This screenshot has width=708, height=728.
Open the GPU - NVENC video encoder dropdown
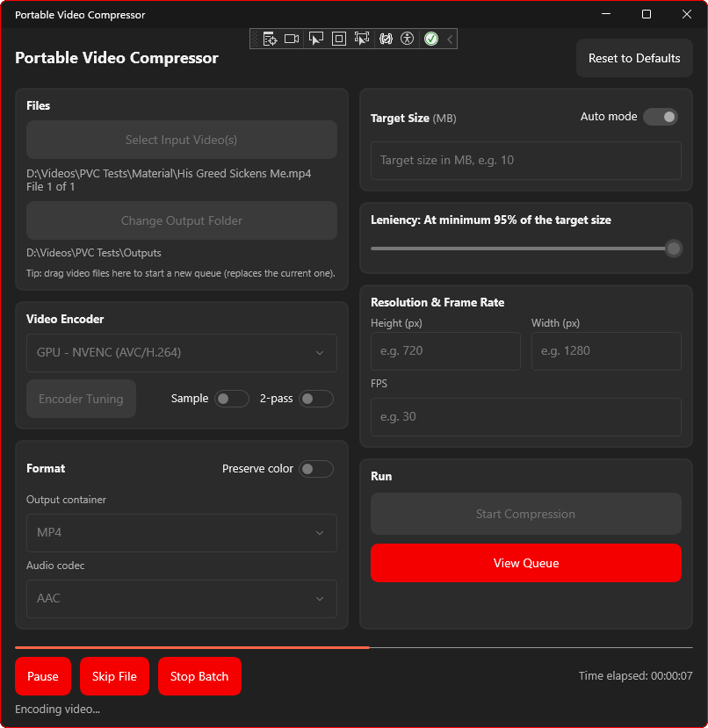point(182,353)
